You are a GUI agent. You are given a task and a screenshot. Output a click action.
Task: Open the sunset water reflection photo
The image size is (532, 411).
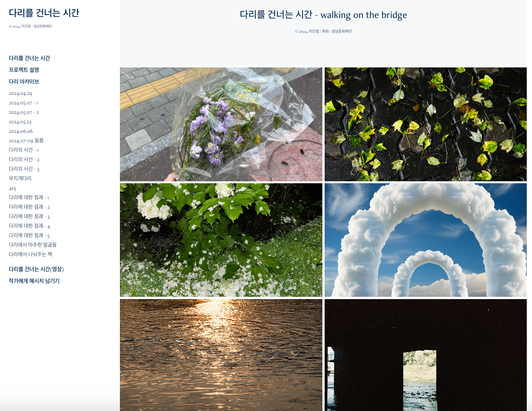point(221,355)
